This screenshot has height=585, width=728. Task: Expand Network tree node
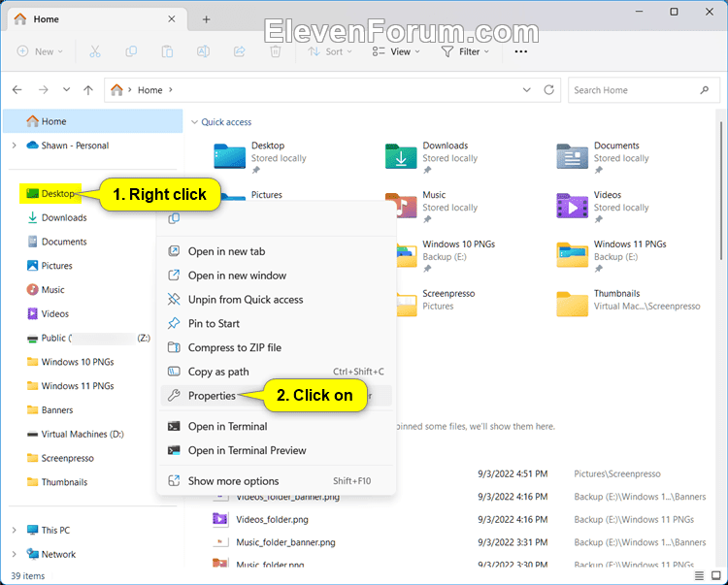14,554
